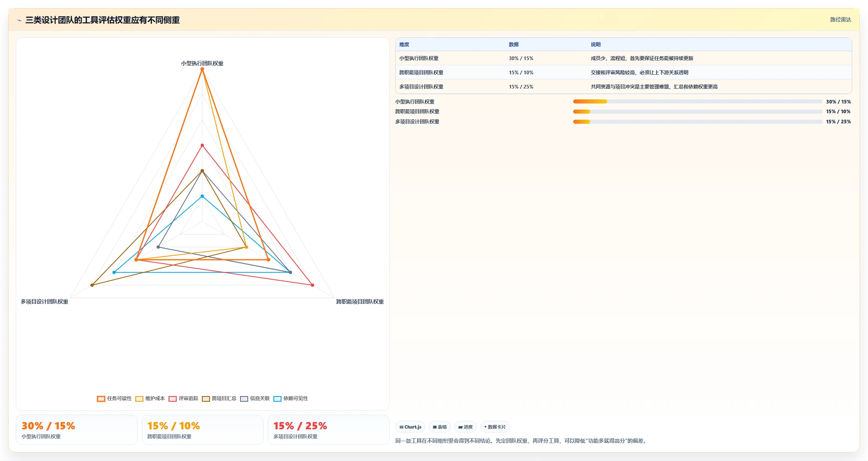
Task: Click the footer note starting 同一款工具
Action: pyautogui.click(x=522, y=441)
